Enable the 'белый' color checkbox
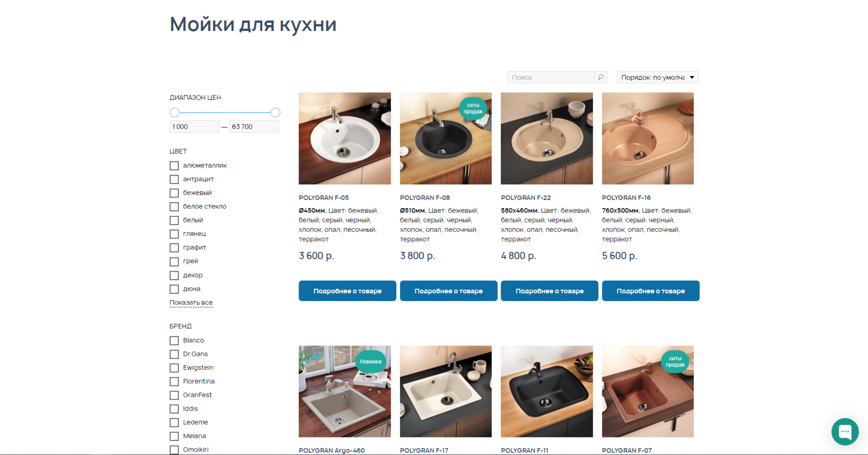The image size is (868, 455). 174,221
